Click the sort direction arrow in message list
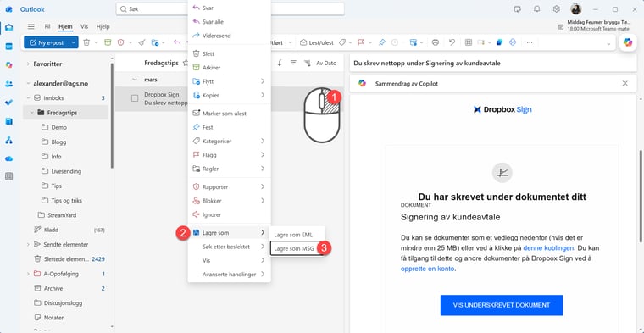The image size is (644, 333). tap(280, 63)
